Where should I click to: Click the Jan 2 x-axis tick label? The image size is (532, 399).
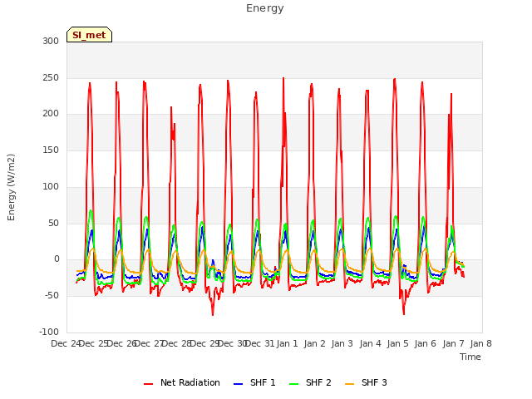(x=315, y=343)
